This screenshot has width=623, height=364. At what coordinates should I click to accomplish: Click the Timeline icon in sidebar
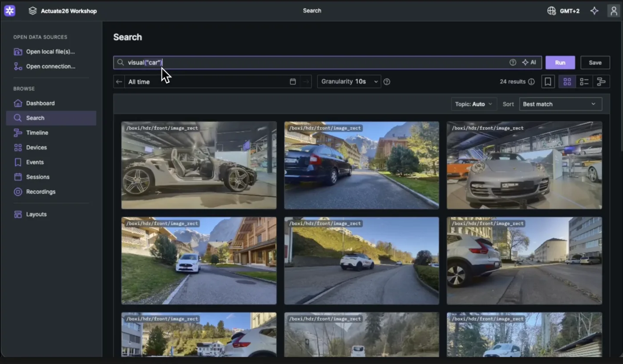click(x=18, y=133)
